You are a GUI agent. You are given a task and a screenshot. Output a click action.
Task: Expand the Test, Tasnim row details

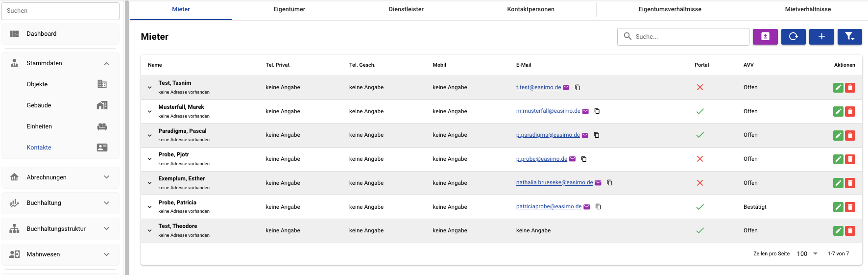coord(150,88)
